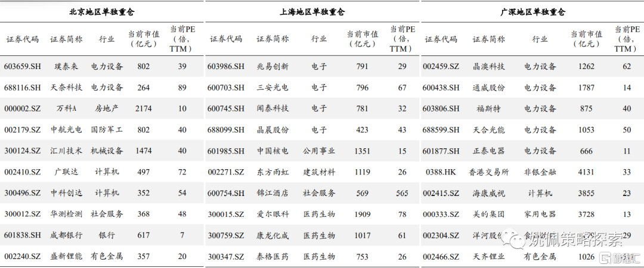Click the 美的集团 name cell
Viewport: 644px width, 268px height.
point(488,214)
